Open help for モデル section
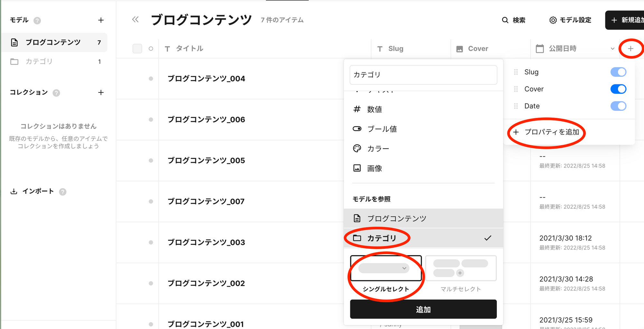 pos(37,21)
